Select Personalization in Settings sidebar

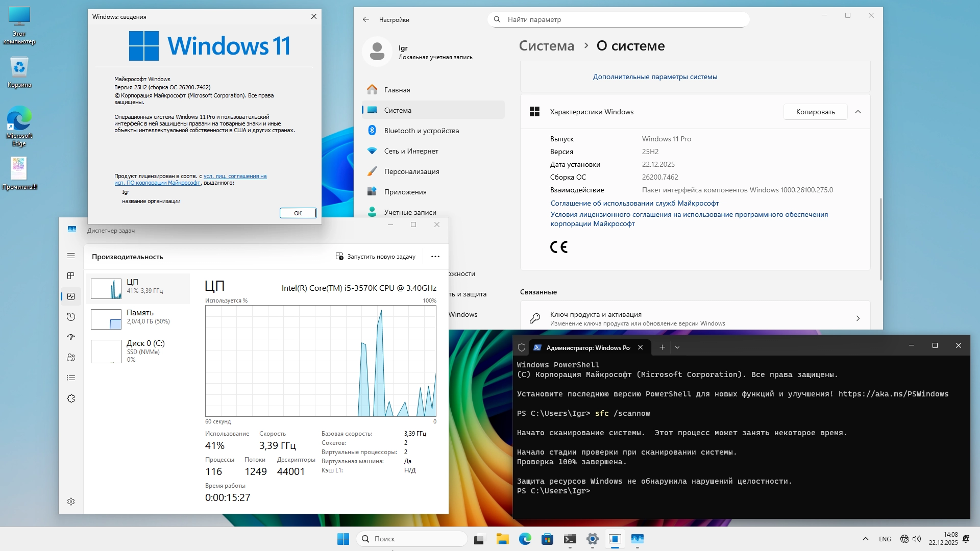coord(411,171)
